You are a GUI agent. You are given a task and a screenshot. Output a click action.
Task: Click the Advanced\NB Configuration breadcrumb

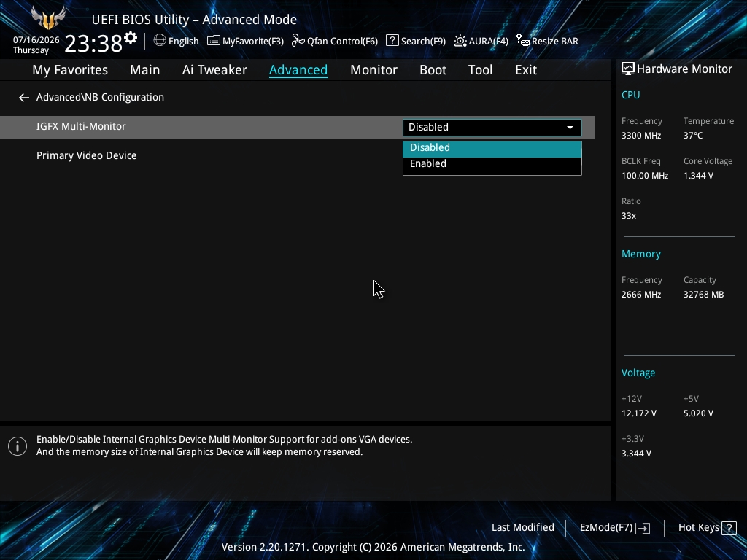click(x=100, y=97)
